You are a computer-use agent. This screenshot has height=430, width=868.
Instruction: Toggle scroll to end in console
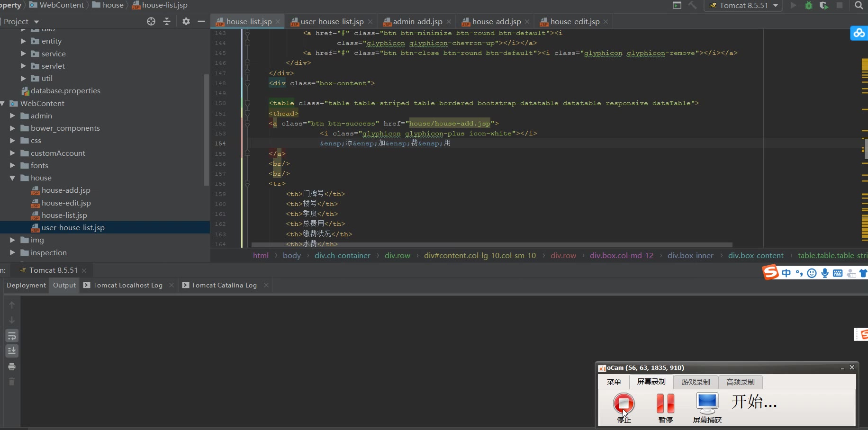click(12, 351)
